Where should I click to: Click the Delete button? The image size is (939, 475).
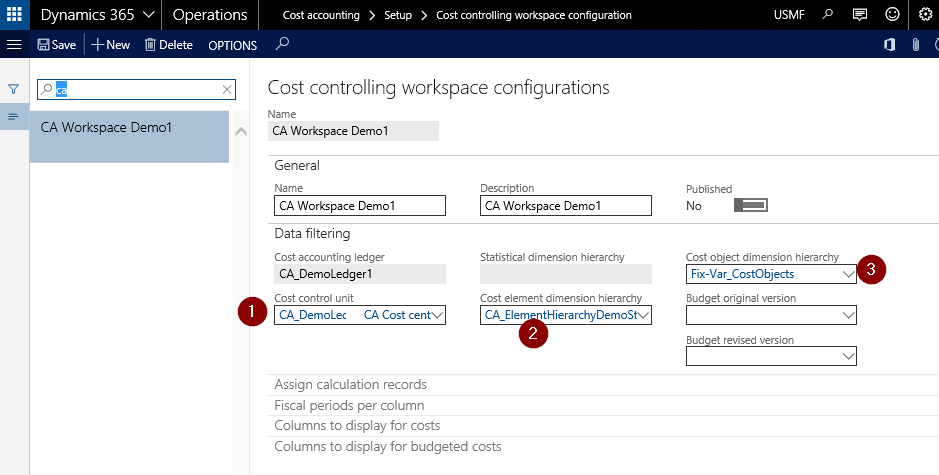[168, 45]
